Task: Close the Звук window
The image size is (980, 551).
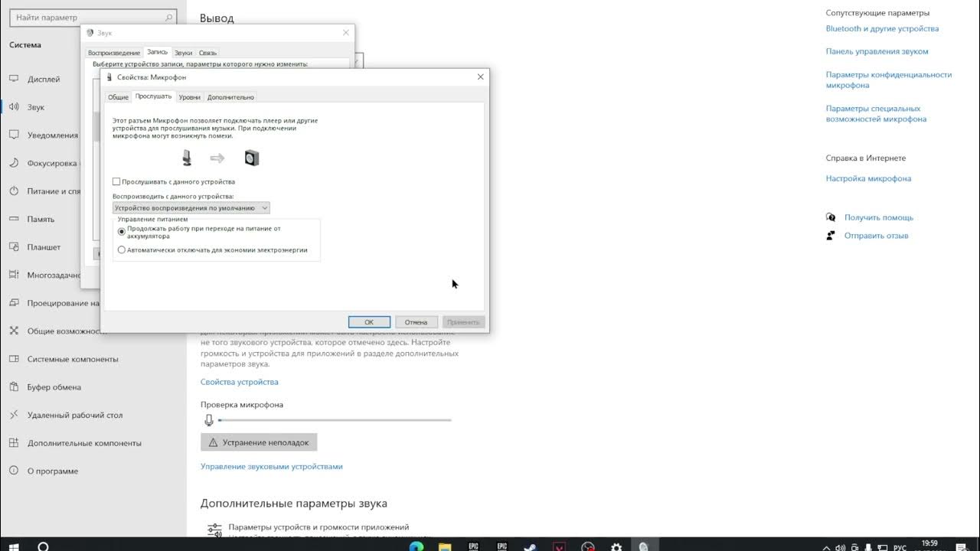Action: point(345,33)
